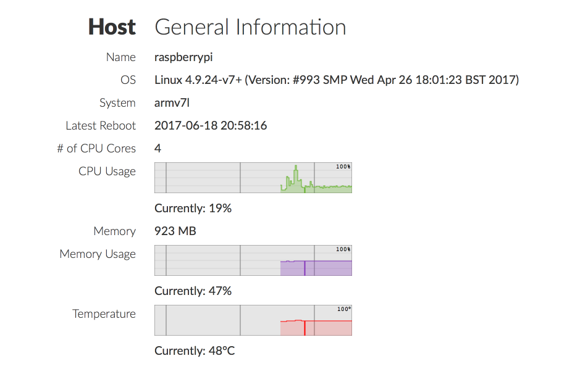
Task: Click the "Currently: 48°C" temperature reading
Action: (195, 351)
